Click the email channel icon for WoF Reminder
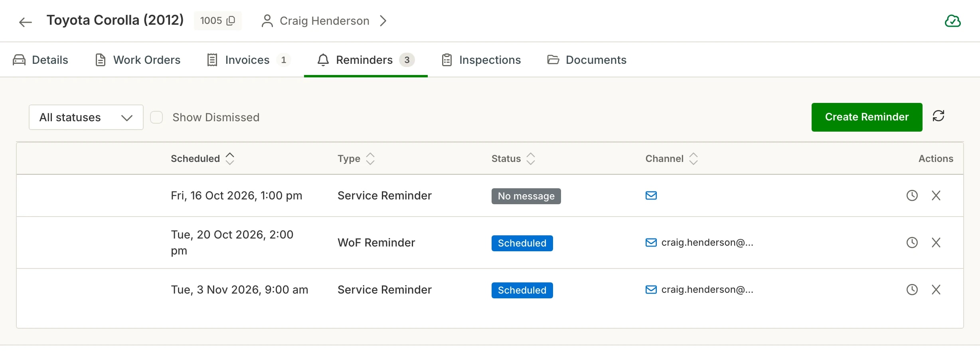This screenshot has width=980, height=351. coord(651,243)
